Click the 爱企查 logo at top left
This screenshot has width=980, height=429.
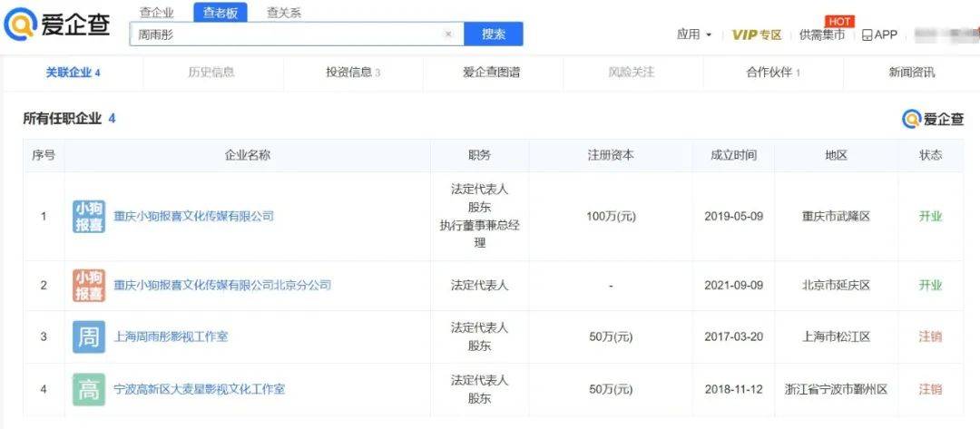pyautogui.click(x=56, y=25)
